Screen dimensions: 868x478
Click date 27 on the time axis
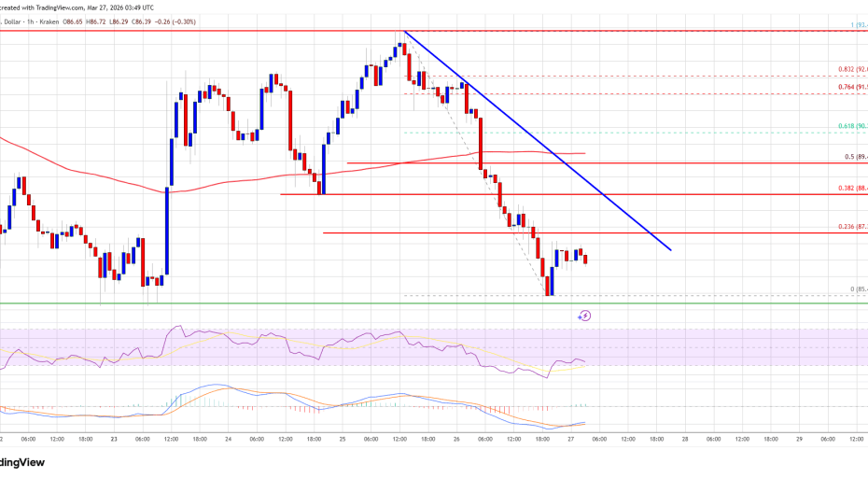[x=570, y=439]
